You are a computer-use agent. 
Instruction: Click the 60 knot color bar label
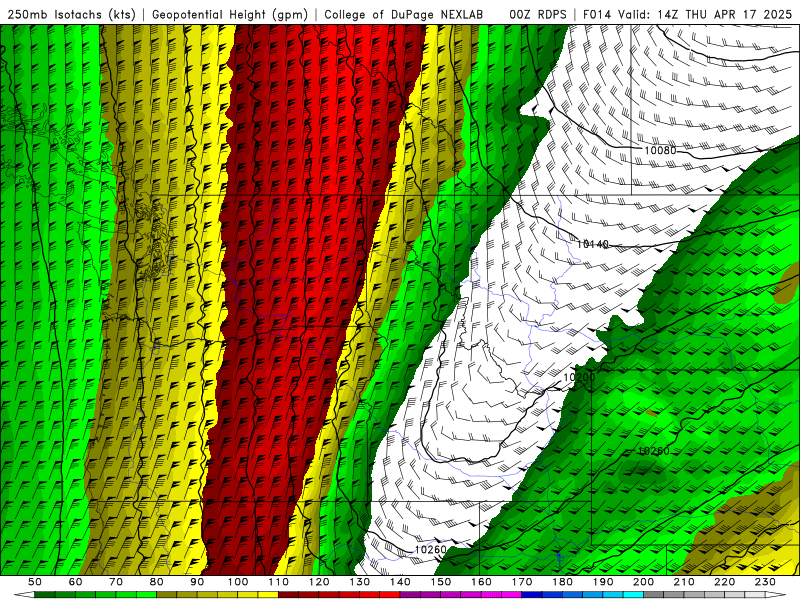coord(75,582)
